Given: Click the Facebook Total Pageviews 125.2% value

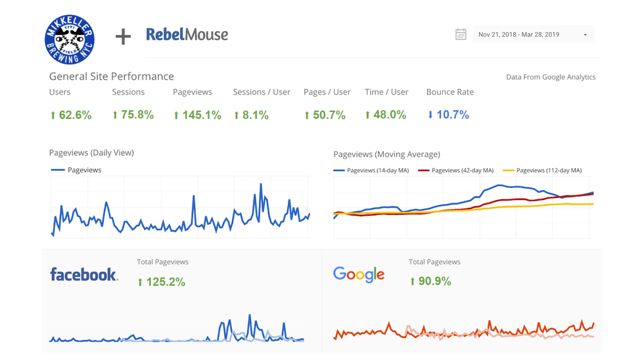Looking at the screenshot, I should tap(162, 282).
